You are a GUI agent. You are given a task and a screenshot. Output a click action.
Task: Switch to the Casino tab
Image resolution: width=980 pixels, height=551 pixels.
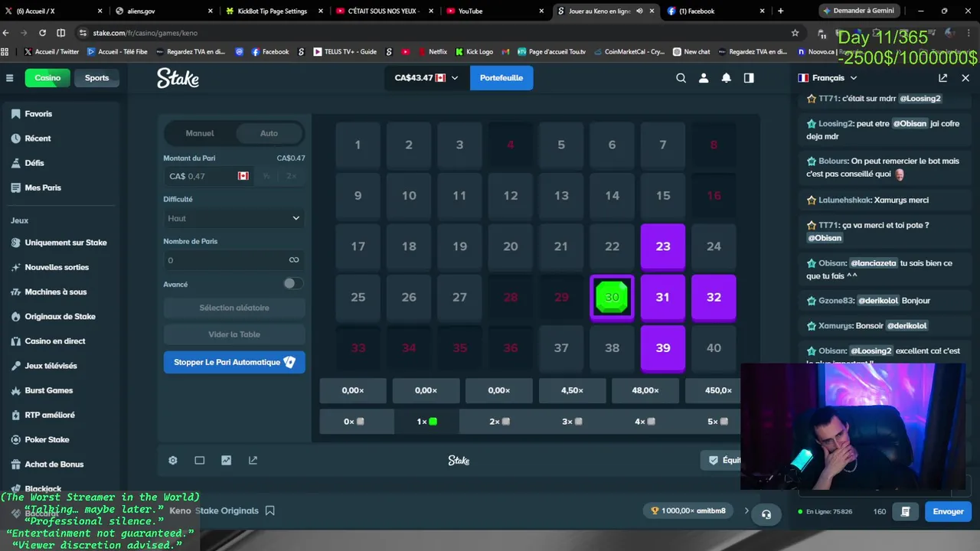click(47, 78)
